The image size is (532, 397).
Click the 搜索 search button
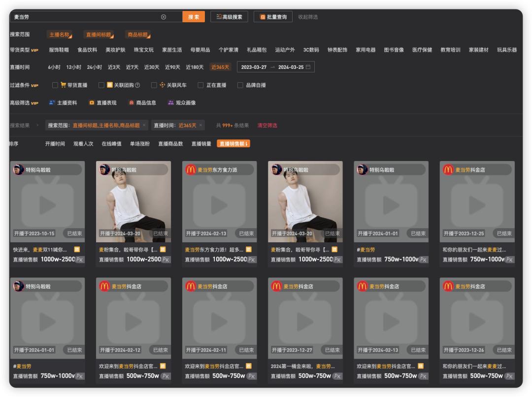193,16
